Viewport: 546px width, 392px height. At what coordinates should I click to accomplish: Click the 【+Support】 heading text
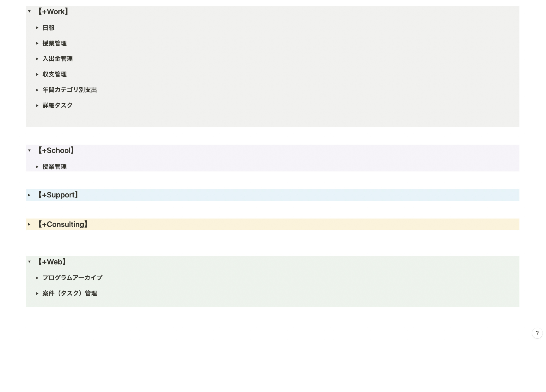[58, 195]
